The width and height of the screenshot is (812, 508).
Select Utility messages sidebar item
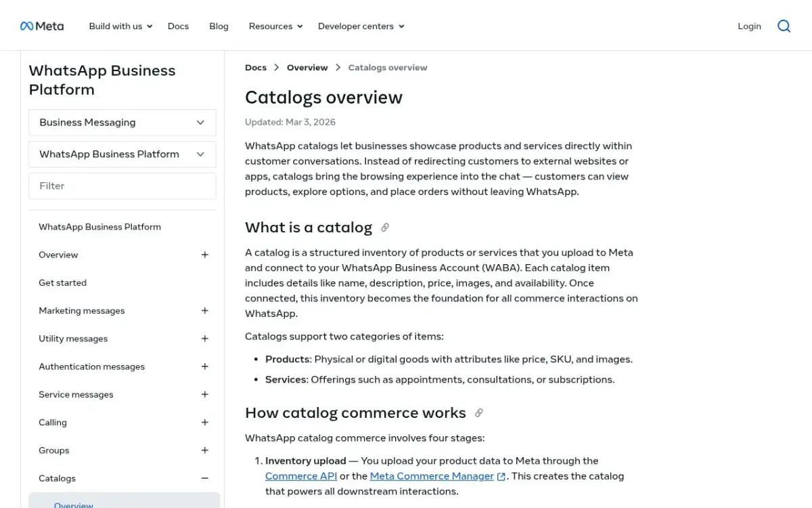click(73, 339)
